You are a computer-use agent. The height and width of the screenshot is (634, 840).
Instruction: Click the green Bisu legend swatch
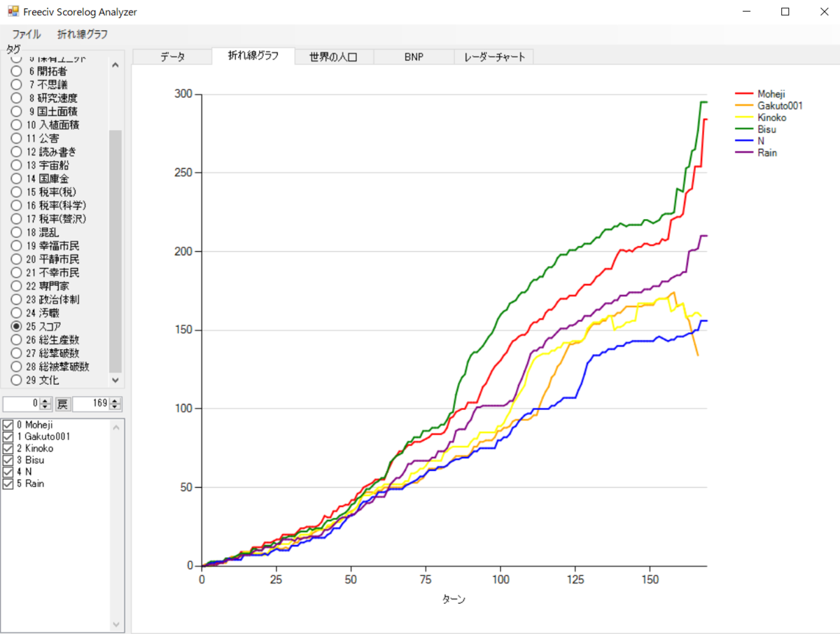pyautogui.click(x=744, y=129)
